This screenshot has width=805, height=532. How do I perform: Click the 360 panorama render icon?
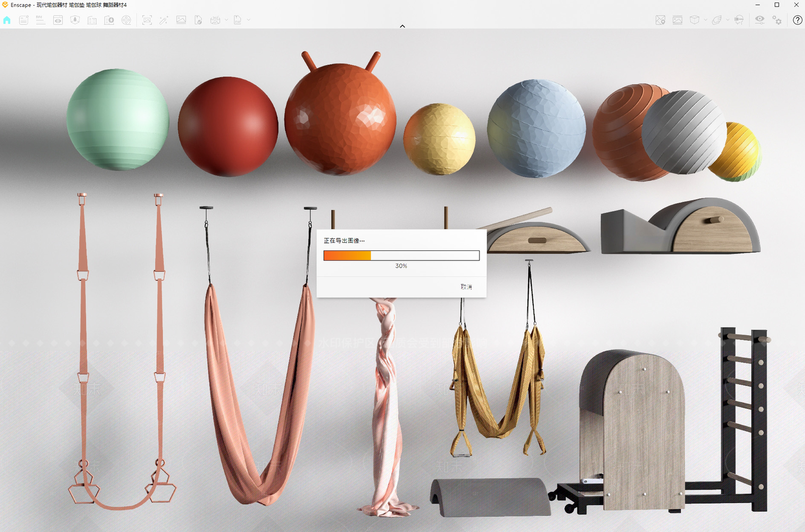(x=215, y=20)
